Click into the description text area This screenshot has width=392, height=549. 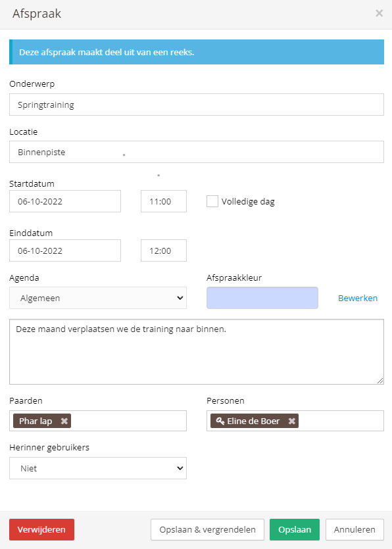click(197, 352)
